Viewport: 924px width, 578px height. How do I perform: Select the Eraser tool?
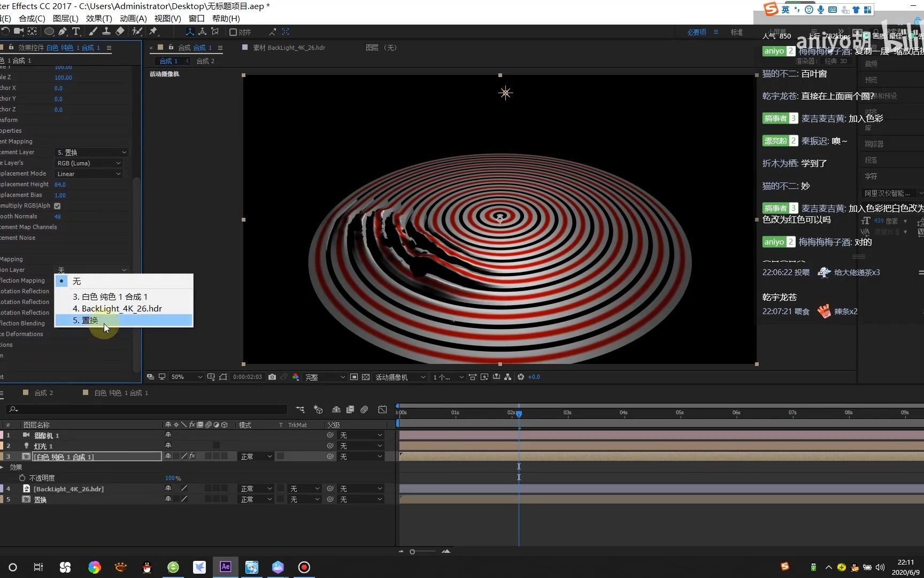pos(120,32)
